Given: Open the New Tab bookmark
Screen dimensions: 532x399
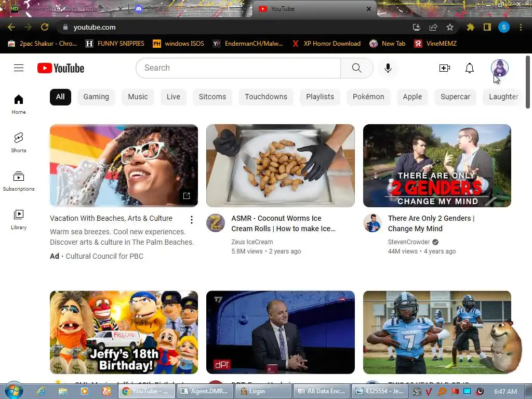Looking at the screenshot, I should pyautogui.click(x=388, y=44).
